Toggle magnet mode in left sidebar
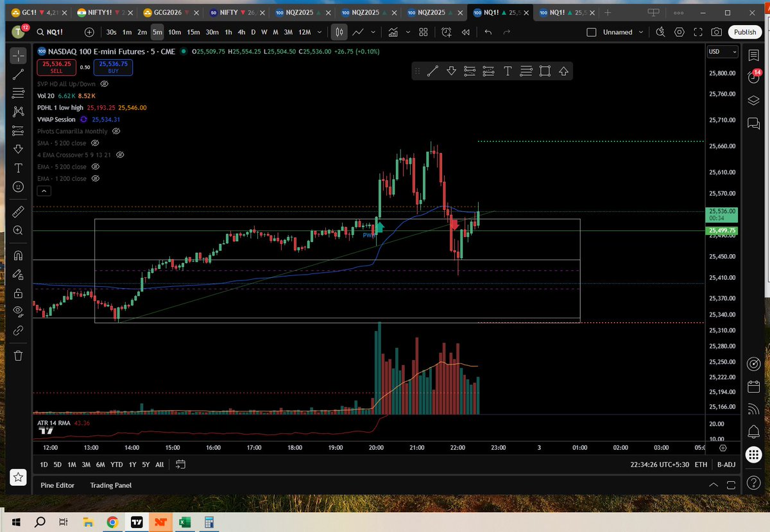770x532 pixels. (x=19, y=256)
